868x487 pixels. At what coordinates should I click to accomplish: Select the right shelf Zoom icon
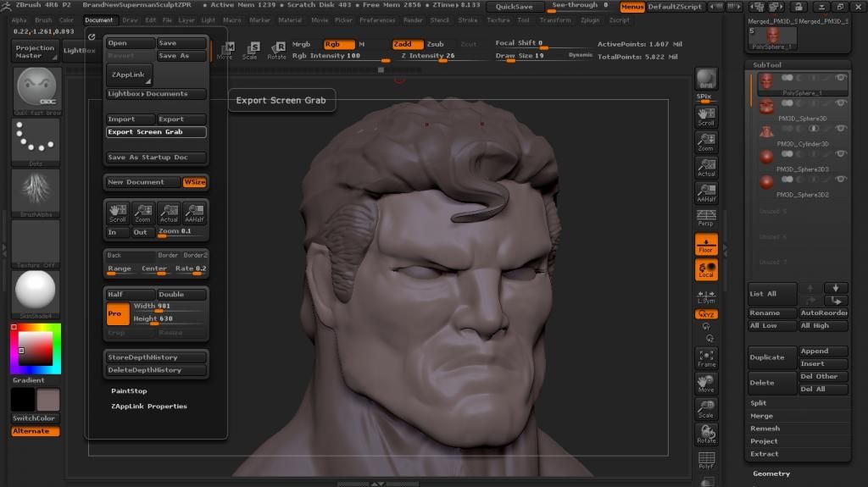coord(706,142)
